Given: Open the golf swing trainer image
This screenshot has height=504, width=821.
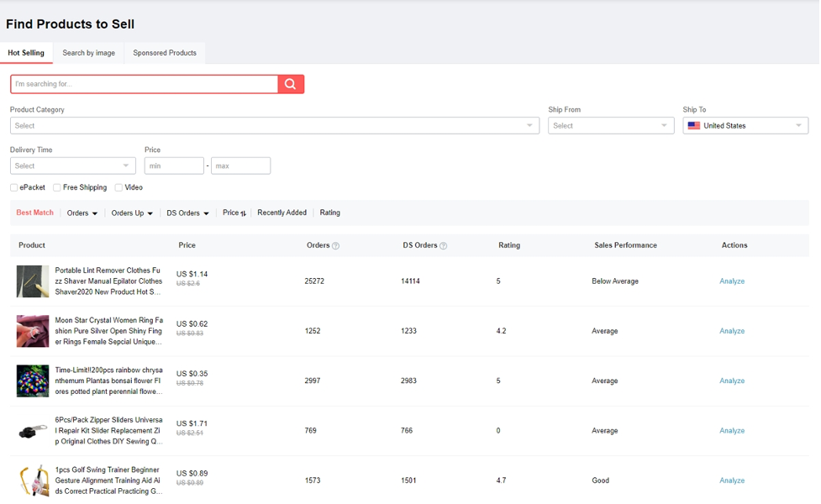Looking at the screenshot, I should 33,480.
